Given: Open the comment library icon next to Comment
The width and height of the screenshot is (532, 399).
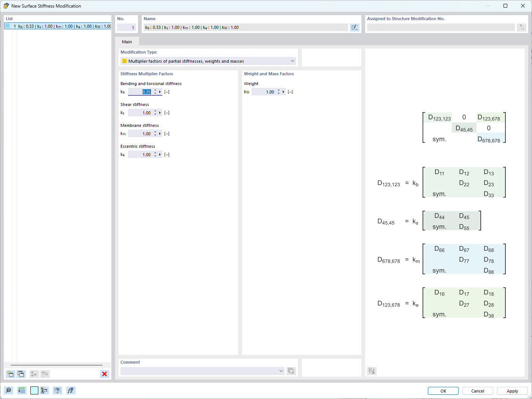Looking at the screenshot, I should [x=291, y=371].
